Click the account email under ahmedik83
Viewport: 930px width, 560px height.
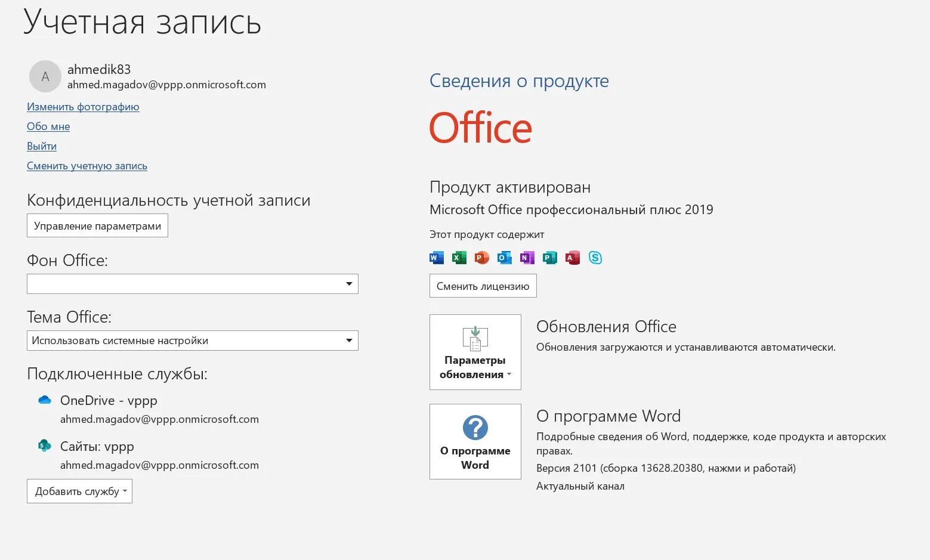coord(166,85)
